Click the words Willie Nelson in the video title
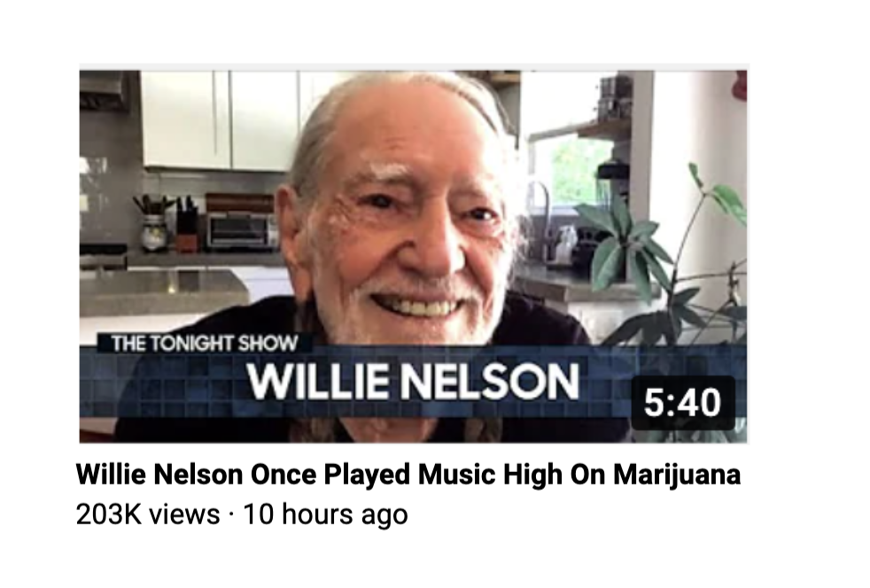The width and height of the screenshot is (870, 588). (x=159, y=475)
